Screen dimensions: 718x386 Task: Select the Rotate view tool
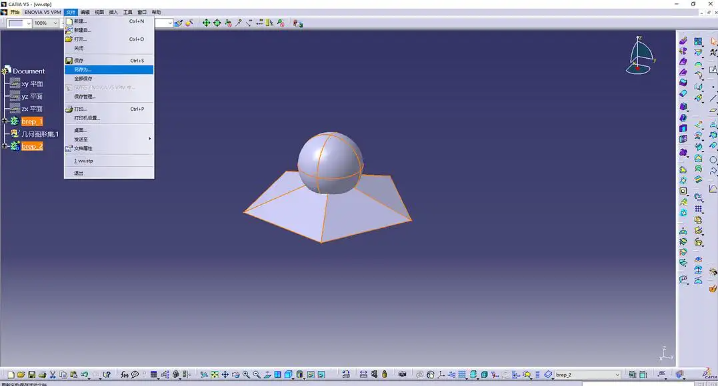pyautogui.click(x=235, y=375)
